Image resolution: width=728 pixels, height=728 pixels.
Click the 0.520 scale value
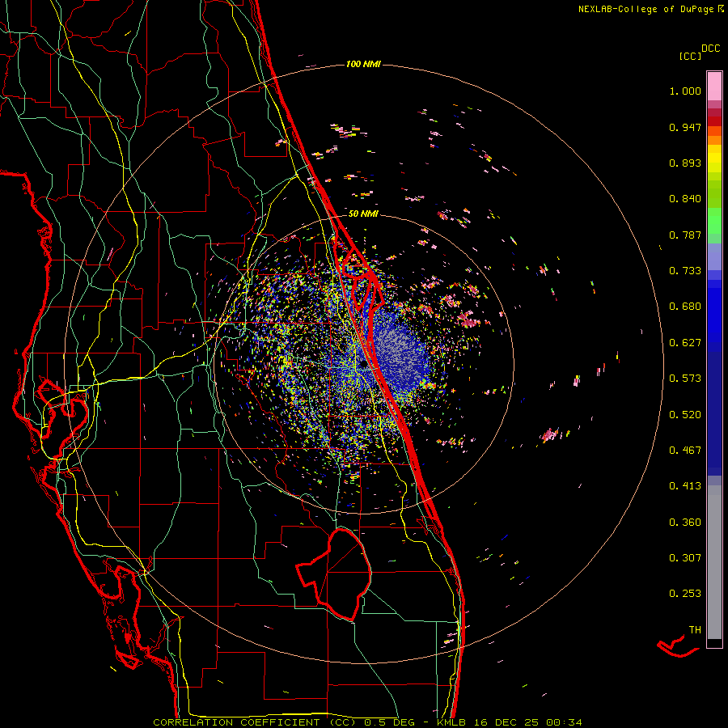point(685,415)
